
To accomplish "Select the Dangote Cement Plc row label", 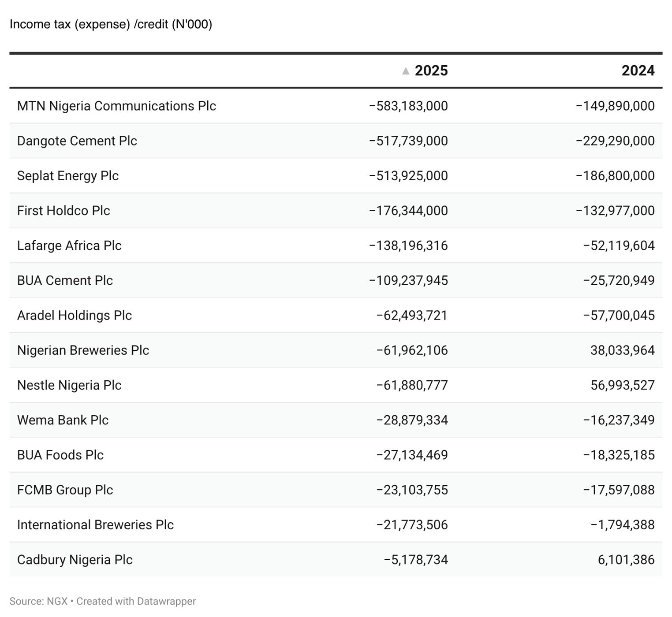I will (x=77, y=141).
